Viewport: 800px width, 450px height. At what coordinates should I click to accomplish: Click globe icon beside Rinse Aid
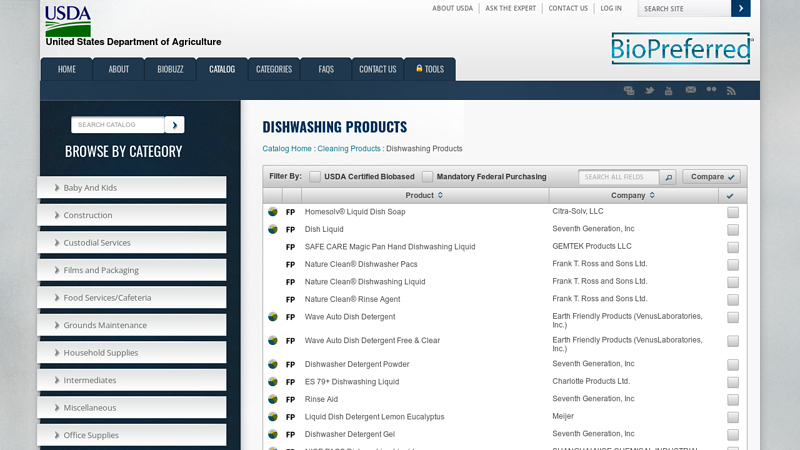pyautogui.click(x=273, y=399)
